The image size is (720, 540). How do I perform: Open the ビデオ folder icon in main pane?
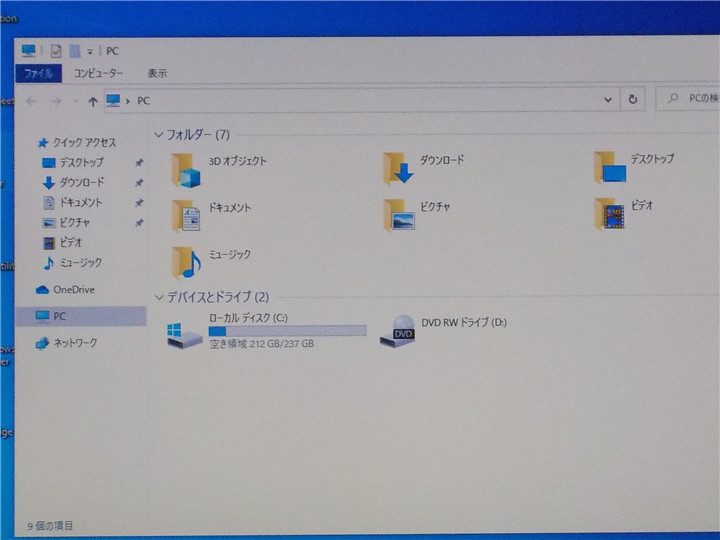pos(609,214)
